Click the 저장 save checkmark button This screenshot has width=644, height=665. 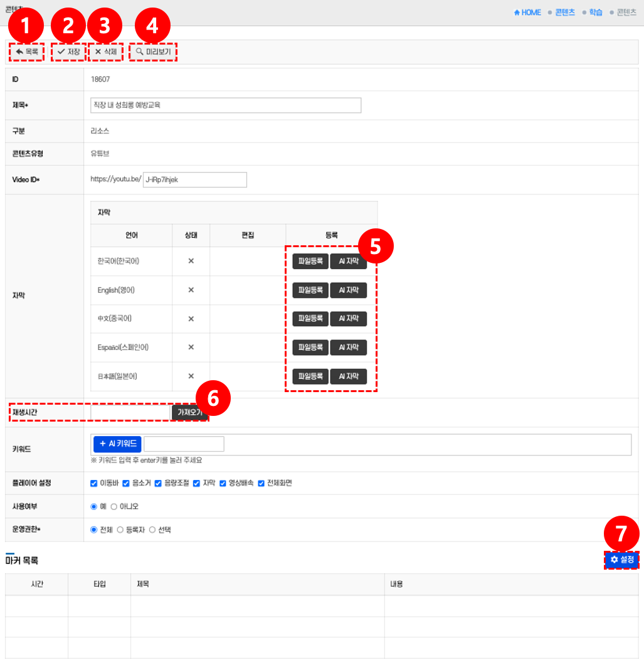point(68,51)
